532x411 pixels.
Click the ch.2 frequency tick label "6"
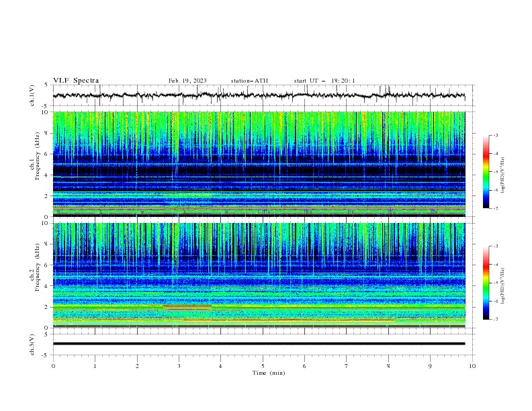[x=48, y=265]
